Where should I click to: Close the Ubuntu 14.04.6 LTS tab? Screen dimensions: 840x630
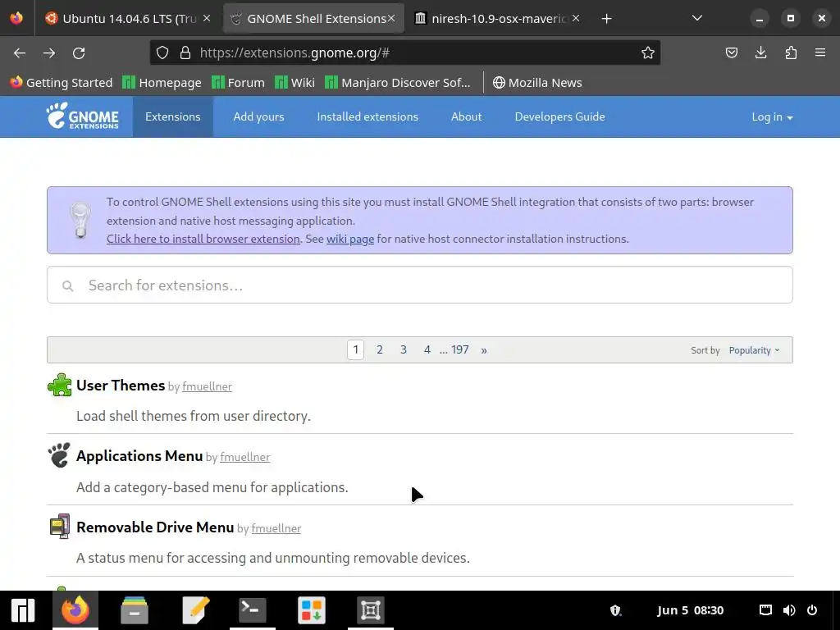point(207,18)
